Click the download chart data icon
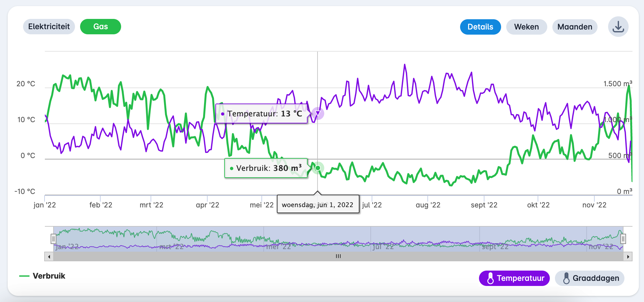 (x=618, y=27)
